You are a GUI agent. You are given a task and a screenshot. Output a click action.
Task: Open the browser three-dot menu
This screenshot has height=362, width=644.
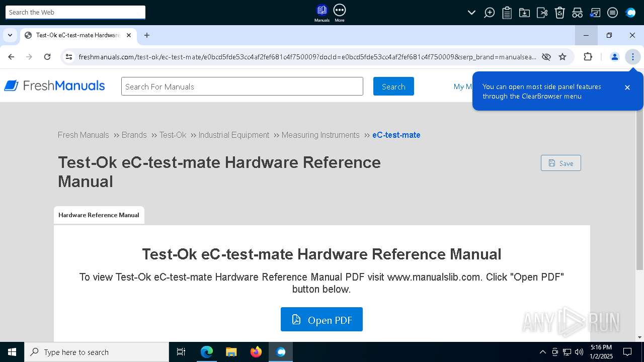633,57
